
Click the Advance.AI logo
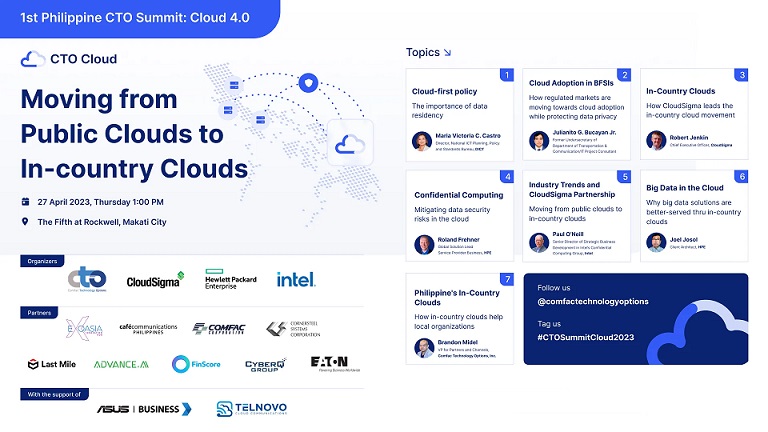121,364
